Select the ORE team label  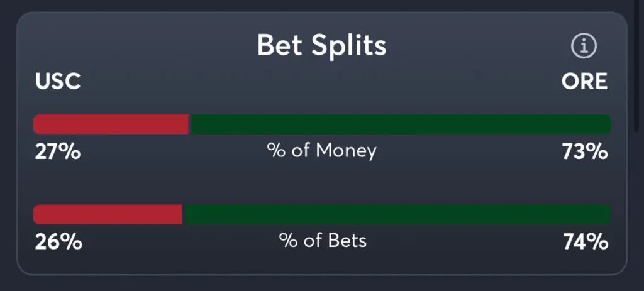click(x=584, y=82)
